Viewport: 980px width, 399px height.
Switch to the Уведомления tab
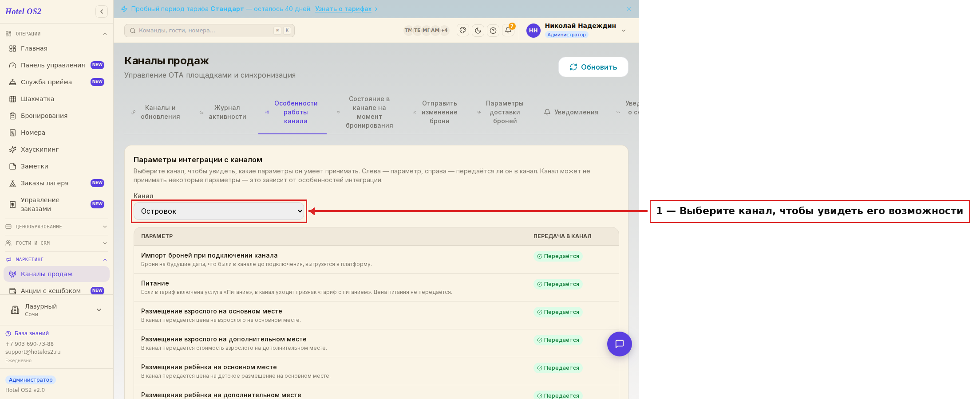pos(571,112)
